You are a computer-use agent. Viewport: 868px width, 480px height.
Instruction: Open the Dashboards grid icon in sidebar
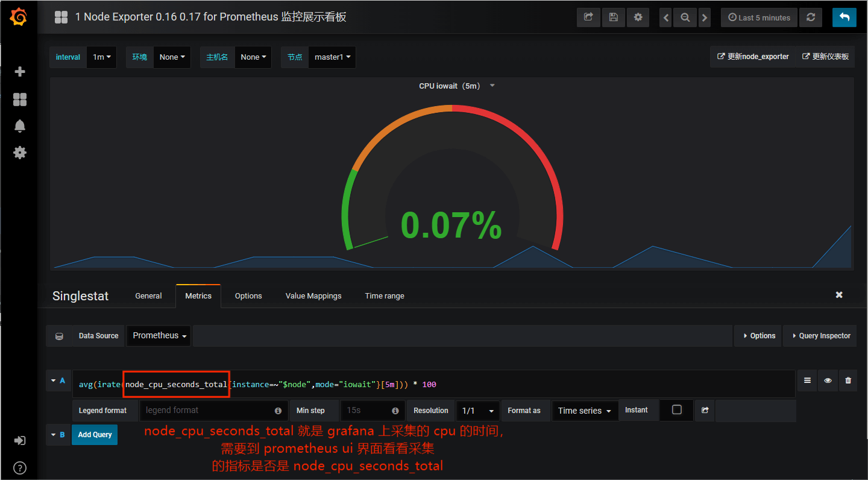pyautogui.click(x=20, y=99)
